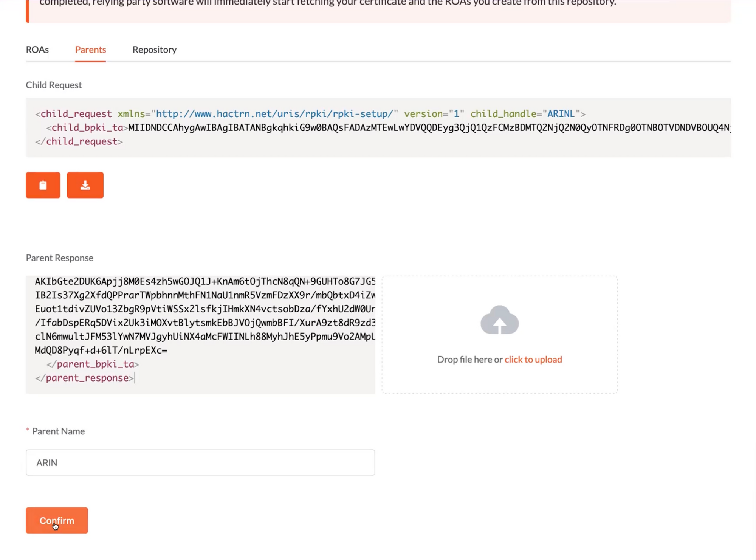Screen dimensions: 756x560
Task: Copy the child request to clipboard
Action: (x=43, y=185)
